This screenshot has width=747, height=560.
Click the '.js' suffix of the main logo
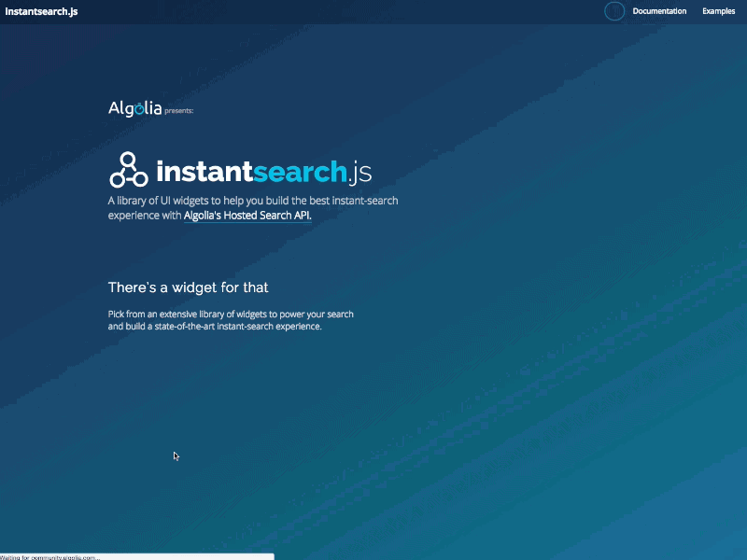tap(358, 173)
